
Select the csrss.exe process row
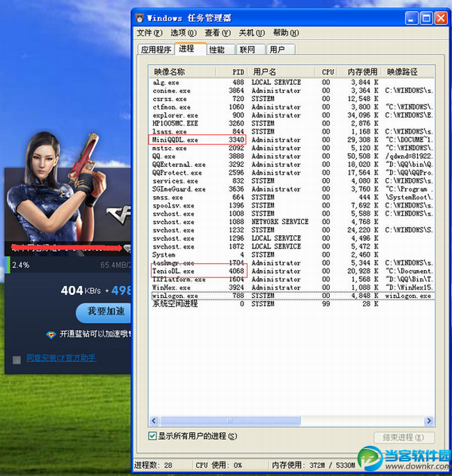[x=292, y=99]
